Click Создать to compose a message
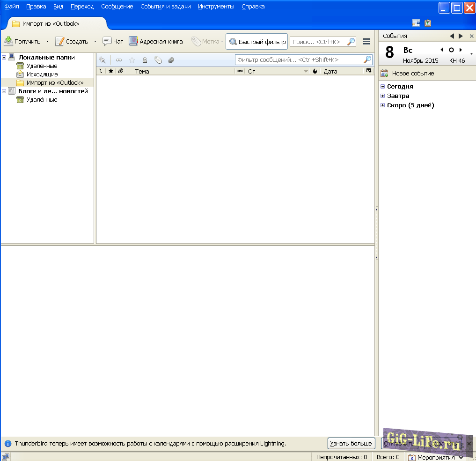 click(x=72, y=42)
